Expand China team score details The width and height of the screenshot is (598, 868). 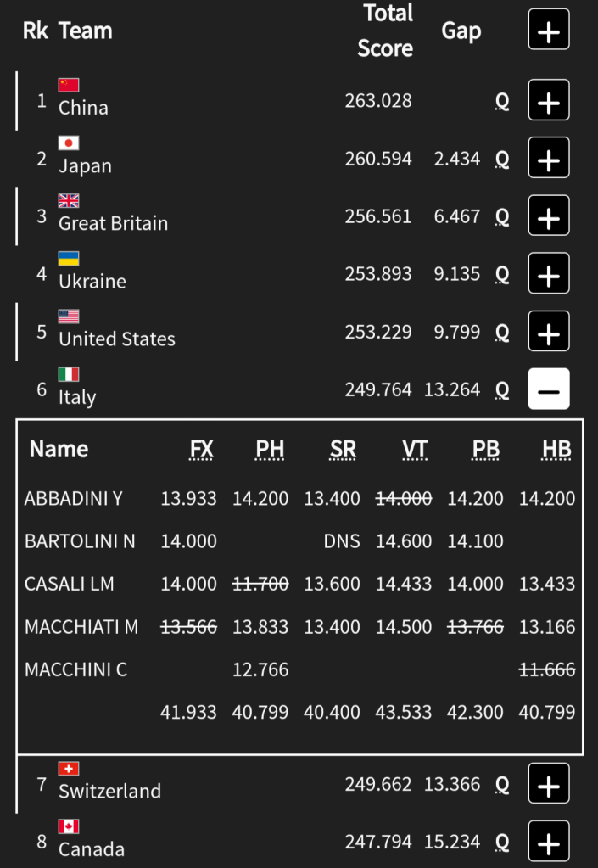(549, 103)
